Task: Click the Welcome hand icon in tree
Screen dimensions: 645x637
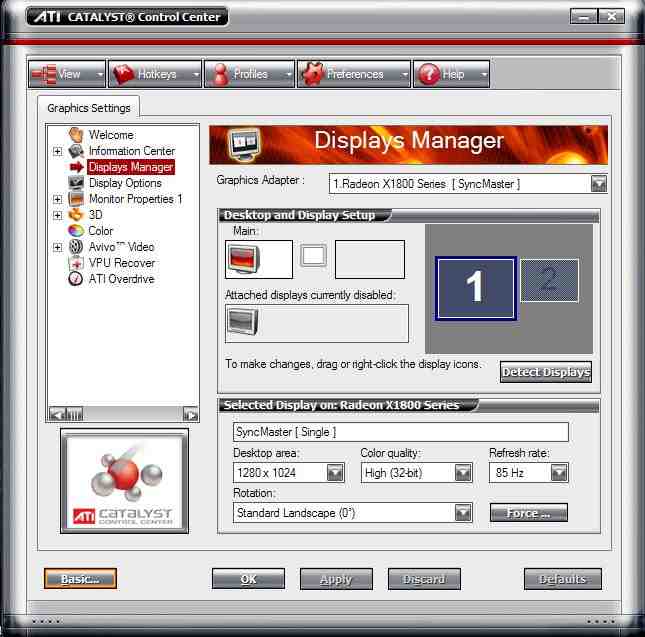Action: tap(76, 134)
